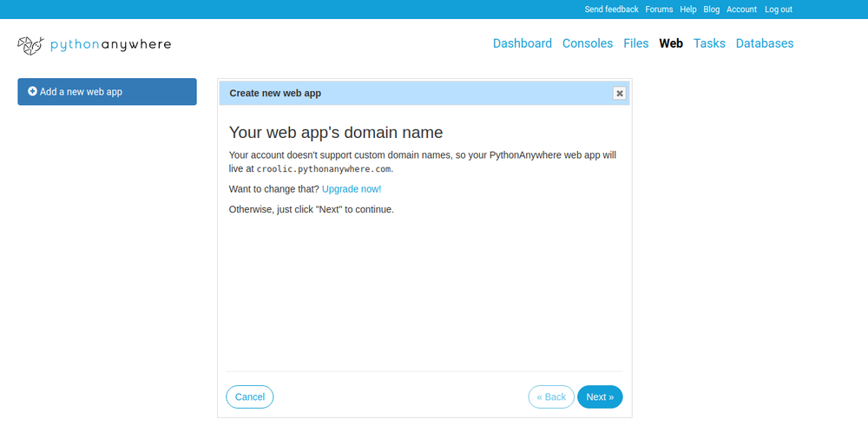Select the Web tab
Viewport: 868px width, 439px height.
pos(671,43)
